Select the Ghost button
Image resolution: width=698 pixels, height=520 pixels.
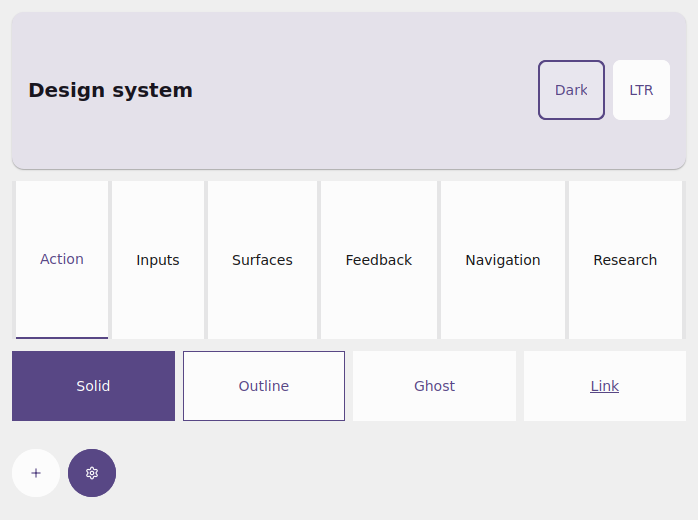tap(434, 386)
